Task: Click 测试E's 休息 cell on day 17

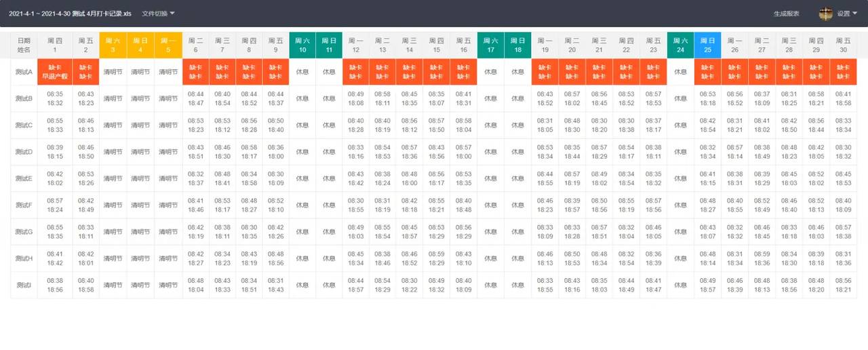Action: (x=490, y=178)
